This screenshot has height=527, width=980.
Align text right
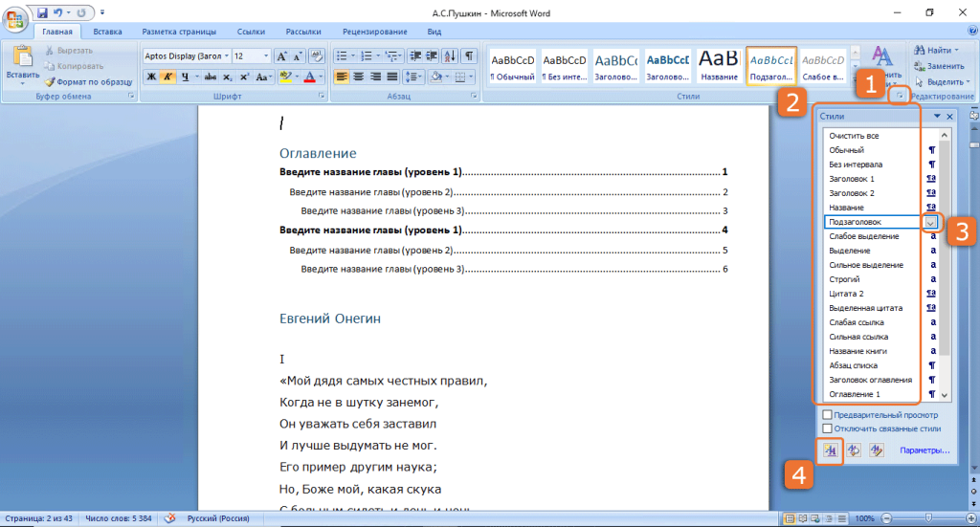(x=375, y=77)
